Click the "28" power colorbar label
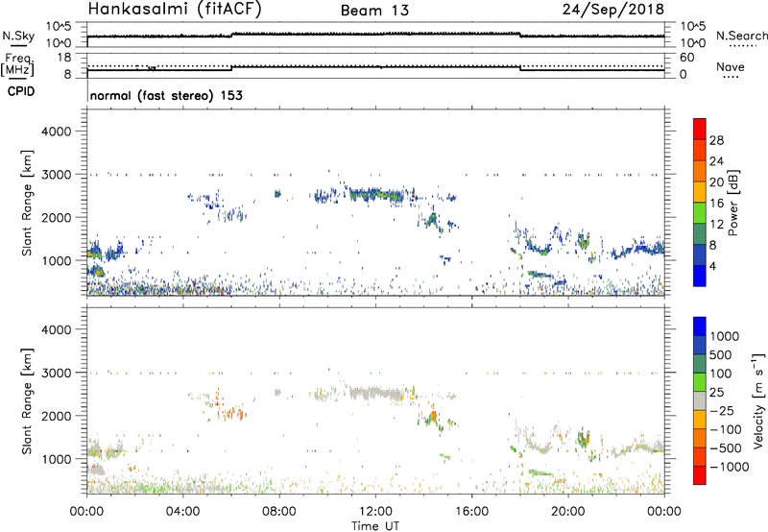The image size is (768, 532). coord(716,140)
